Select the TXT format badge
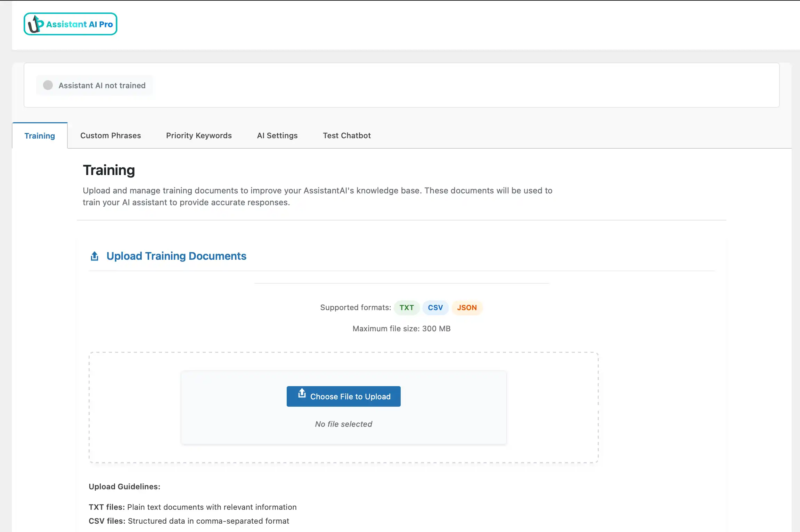The height and width of the screenshot is (532, 800). pyautogui.click(x=406, y=308)
